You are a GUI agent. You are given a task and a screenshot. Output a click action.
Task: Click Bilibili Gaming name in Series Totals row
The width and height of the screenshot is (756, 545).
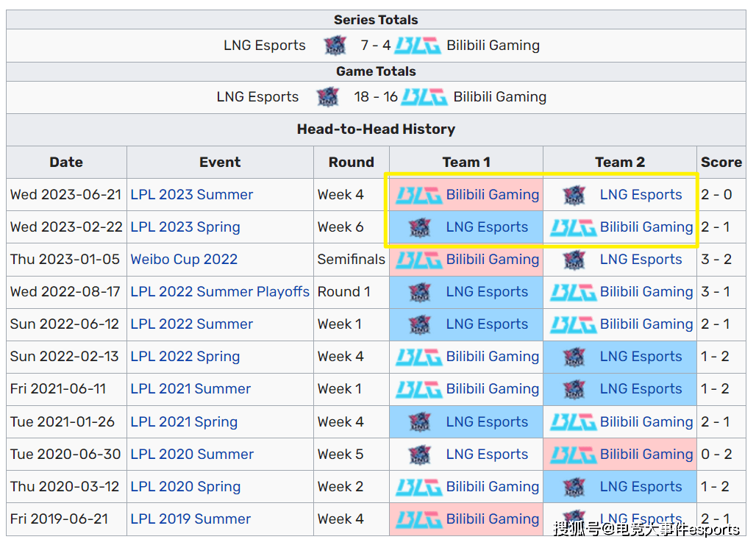pos(493,46)
